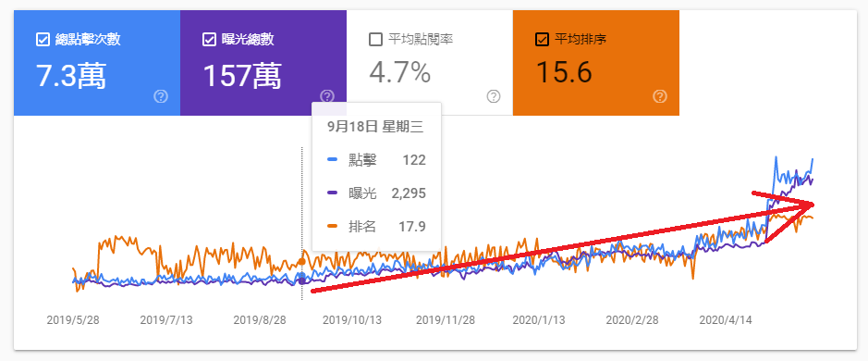This screenshot has width=868, height=361.
Task: Click the 曝光 2,295 row in tooltip
Action: pyautogui.click(x=376, y=193)
